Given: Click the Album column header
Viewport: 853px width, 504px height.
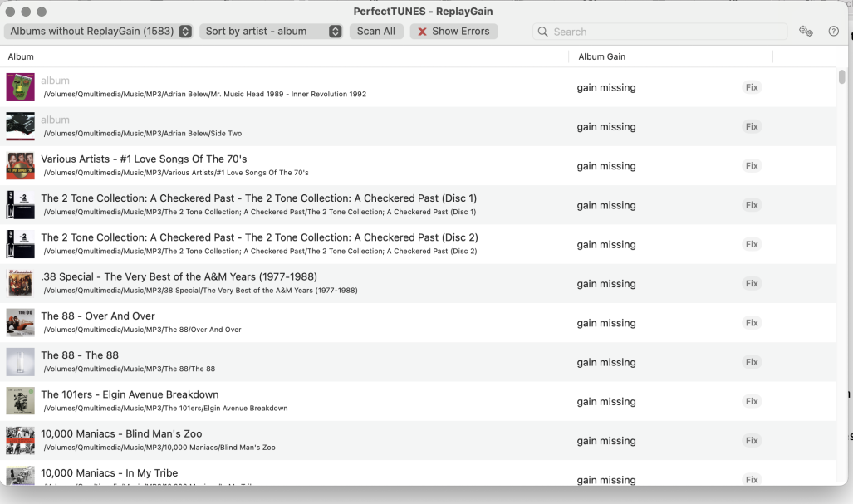Looking at the screenshot, I should (21, 56).
